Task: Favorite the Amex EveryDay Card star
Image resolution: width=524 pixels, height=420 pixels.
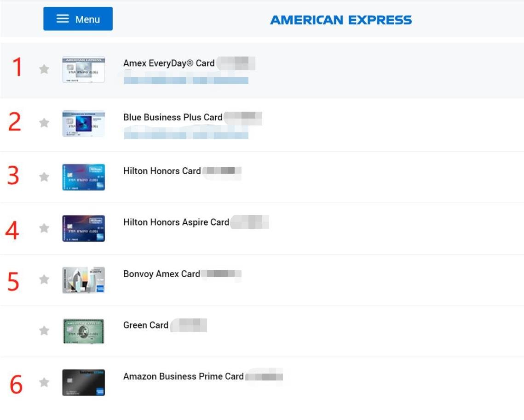Action: (44, 69)
